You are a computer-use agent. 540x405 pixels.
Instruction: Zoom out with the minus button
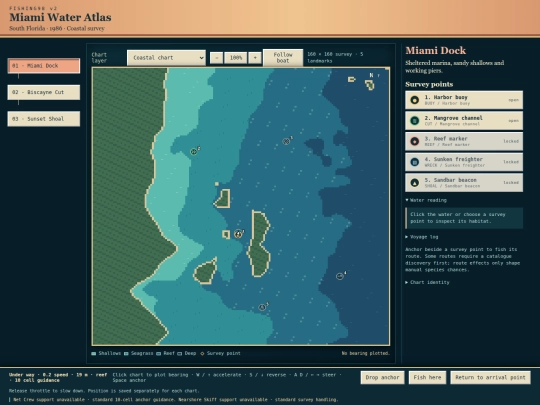(x=217, y=58)
